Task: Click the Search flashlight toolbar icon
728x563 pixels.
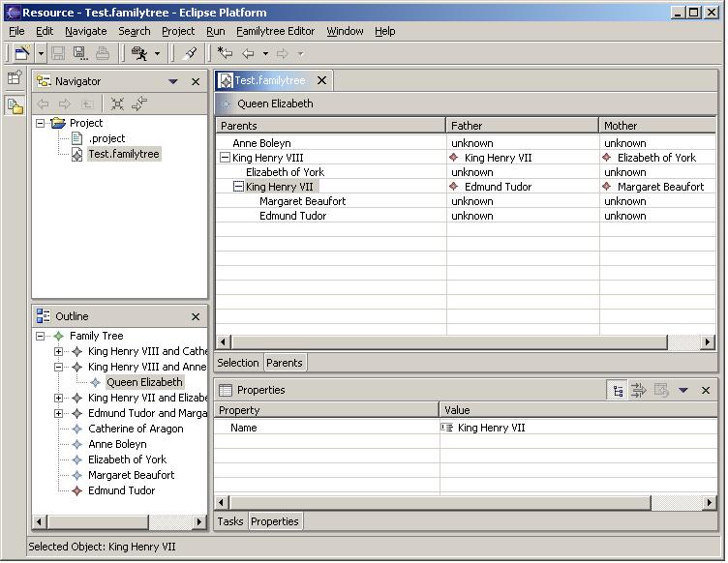Action: [190, 53]
